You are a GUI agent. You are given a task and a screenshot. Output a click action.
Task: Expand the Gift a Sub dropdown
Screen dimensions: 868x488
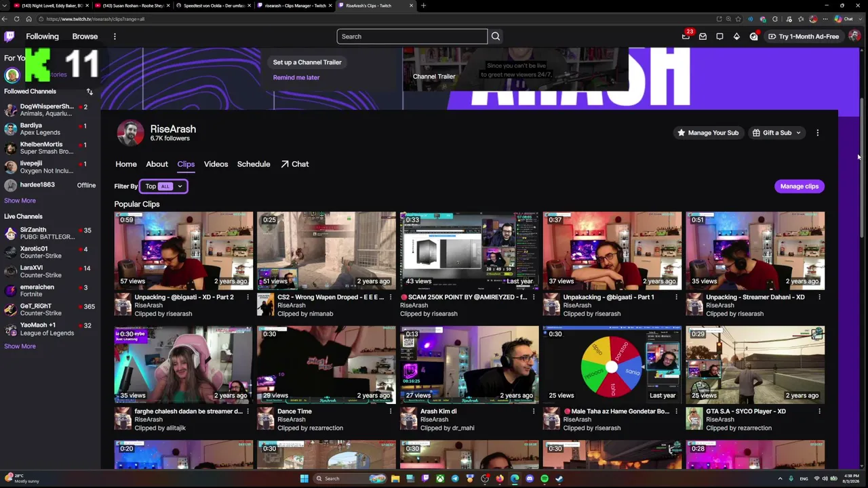776,133
